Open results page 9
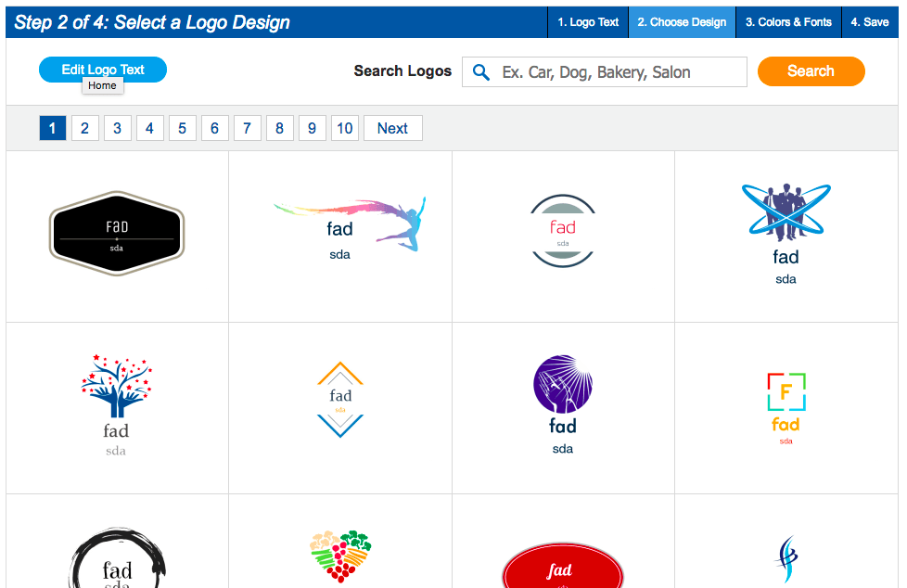 [312, 128]
